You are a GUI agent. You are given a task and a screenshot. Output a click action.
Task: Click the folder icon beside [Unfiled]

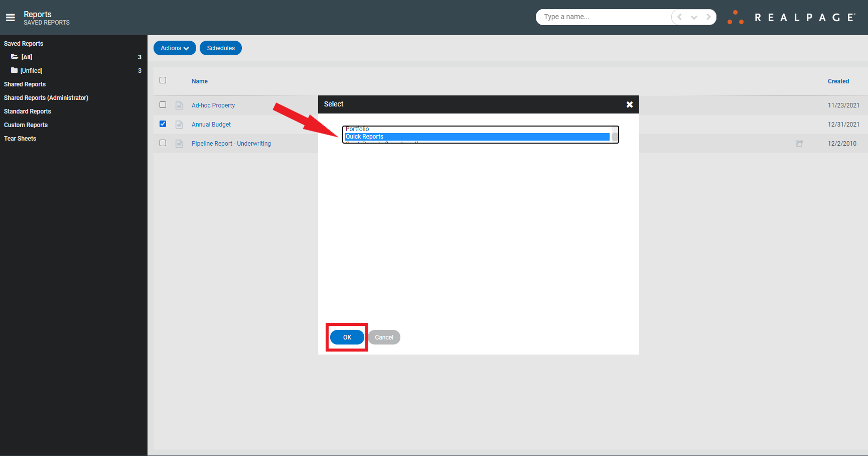click(x=15, y=70)
